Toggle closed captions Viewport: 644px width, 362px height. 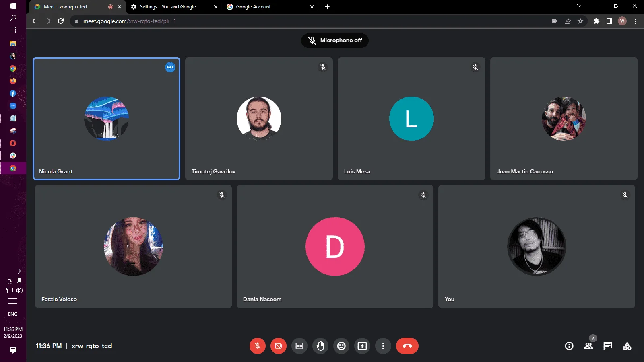[x=299, y=346]
